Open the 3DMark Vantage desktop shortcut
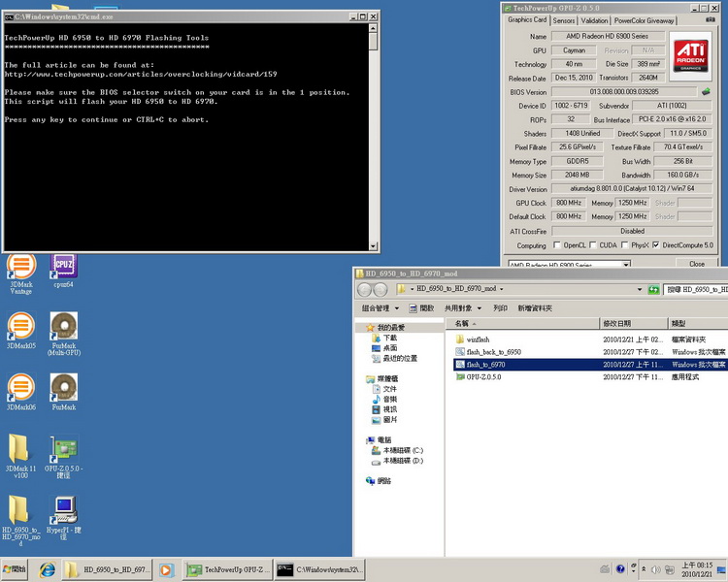The height and width of the screenshot is (582, 728). click(x=21, y=274)
